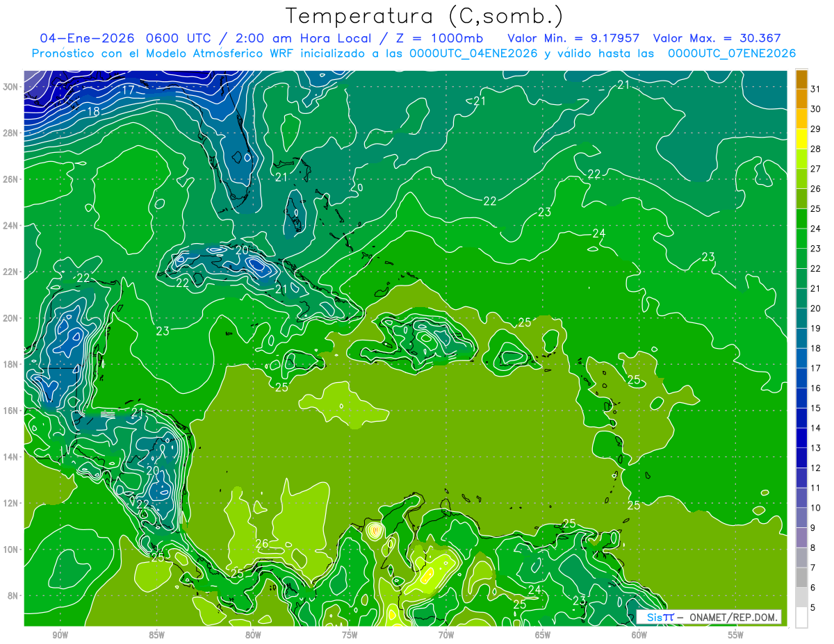Click the "12N" latitude axis label
The width and height of the screenshot is (834, 644).
(x=11, y=503)
